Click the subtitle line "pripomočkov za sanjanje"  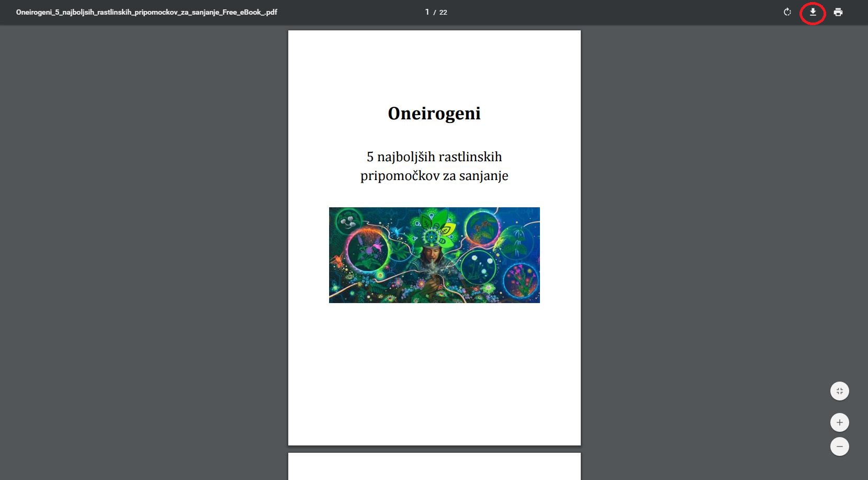(434, 176)
